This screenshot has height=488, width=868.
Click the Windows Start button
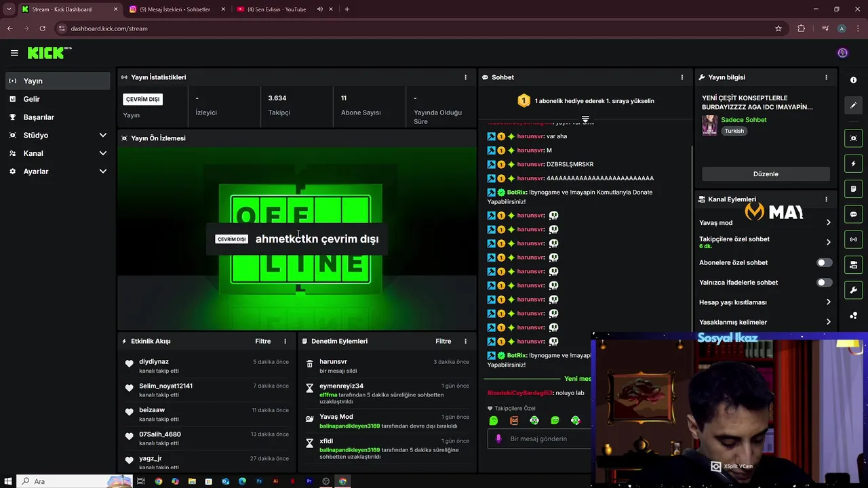(x=7, y=481)
